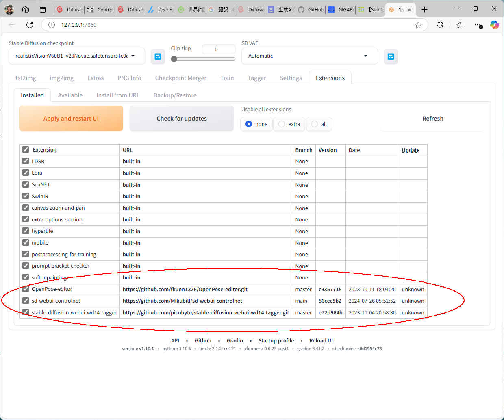Uncheck the sd-webui-controlnet extension checkbox

pyautogui.click(x=26, y=301)
